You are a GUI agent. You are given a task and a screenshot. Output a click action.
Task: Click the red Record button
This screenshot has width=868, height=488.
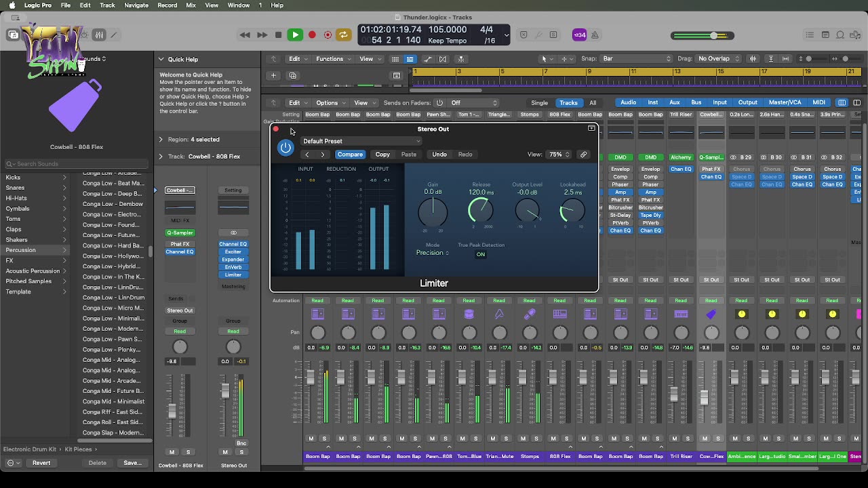[312, 35]
